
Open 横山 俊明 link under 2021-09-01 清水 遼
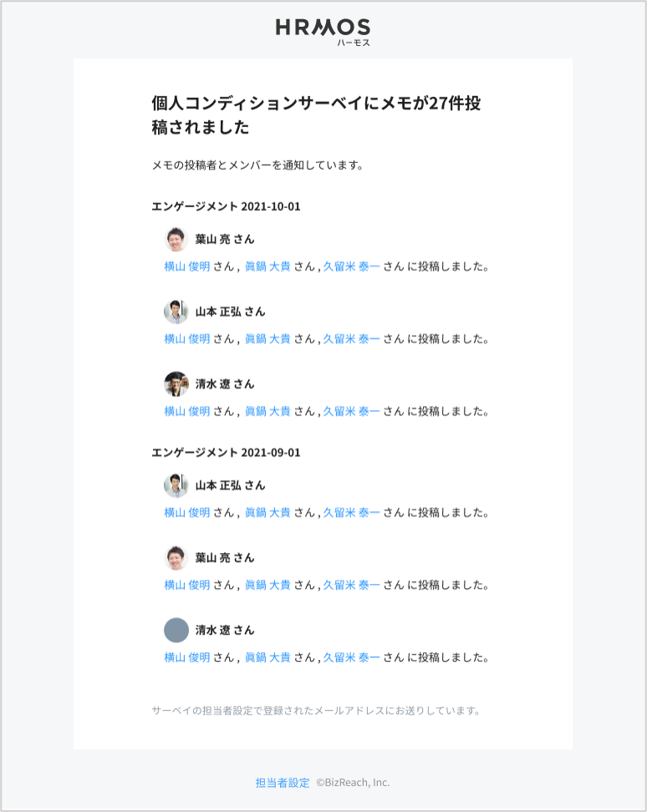click(187, 657)
